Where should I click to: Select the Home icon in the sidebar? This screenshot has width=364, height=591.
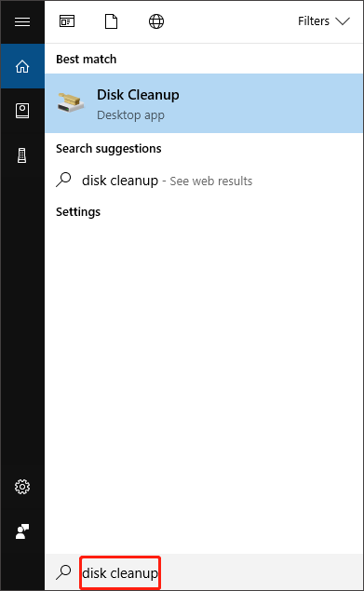22,66
